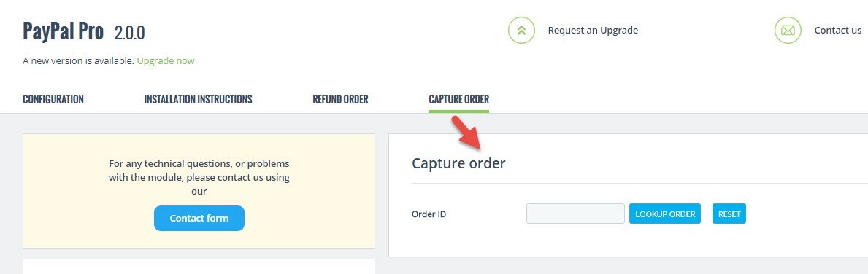Viewport: 868px width, 274px height.
Task: Select the Capture Order tab
Action: pos(459,99)
